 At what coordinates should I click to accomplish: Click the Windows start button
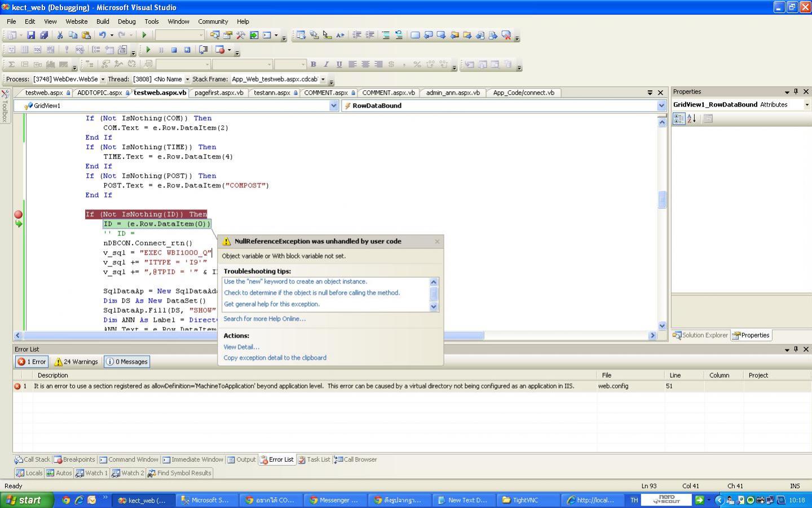click(27, 500)
